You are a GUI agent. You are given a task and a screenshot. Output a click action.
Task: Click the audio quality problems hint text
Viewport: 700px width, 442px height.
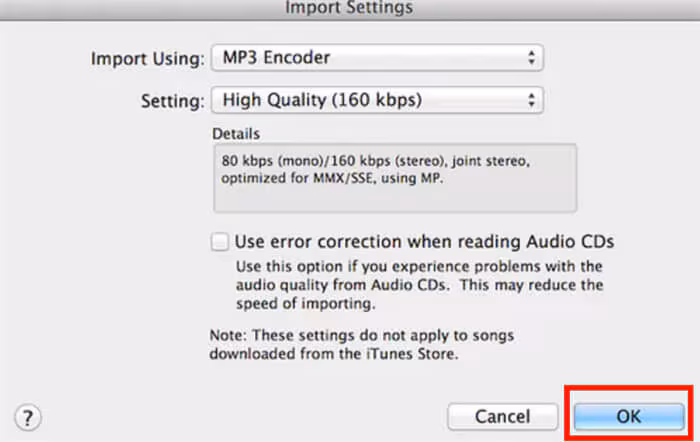pos(419,285)
